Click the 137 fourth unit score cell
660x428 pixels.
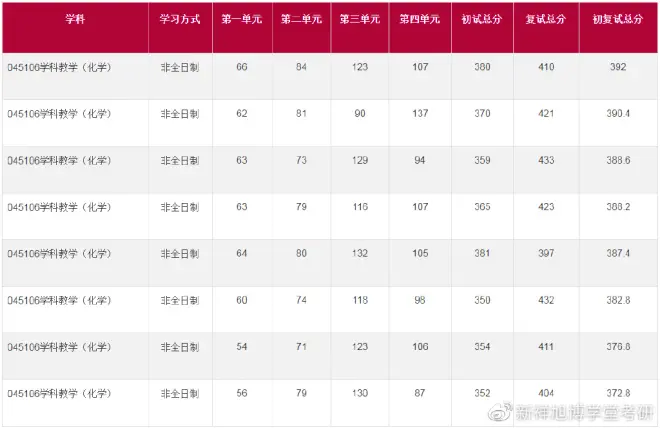pyautogui.click(x=419, y=113)
